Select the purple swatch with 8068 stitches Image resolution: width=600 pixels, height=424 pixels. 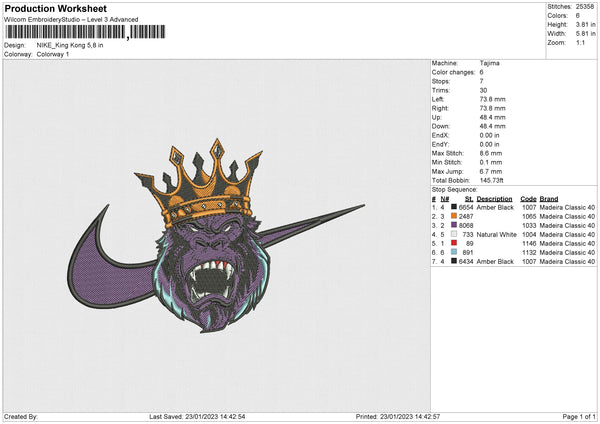click(x=454, y=225)
